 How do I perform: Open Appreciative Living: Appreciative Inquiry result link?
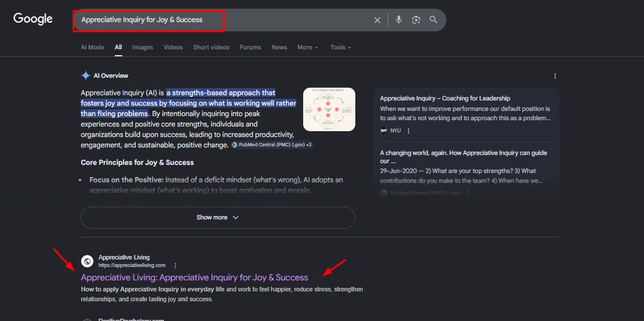[194, 277]
